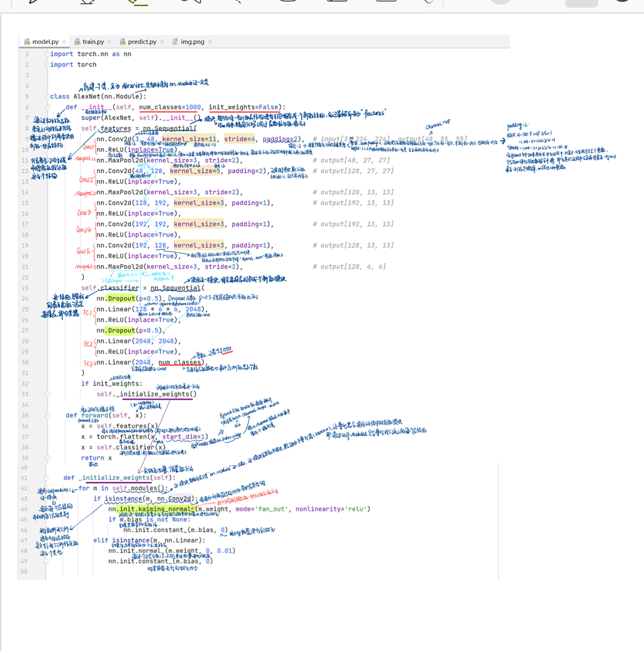This screenshot has width=644, height=651.
Task: Click 'nn.init.constant_(m.bias, 0)' on line 49
Action: coord(161,561)
